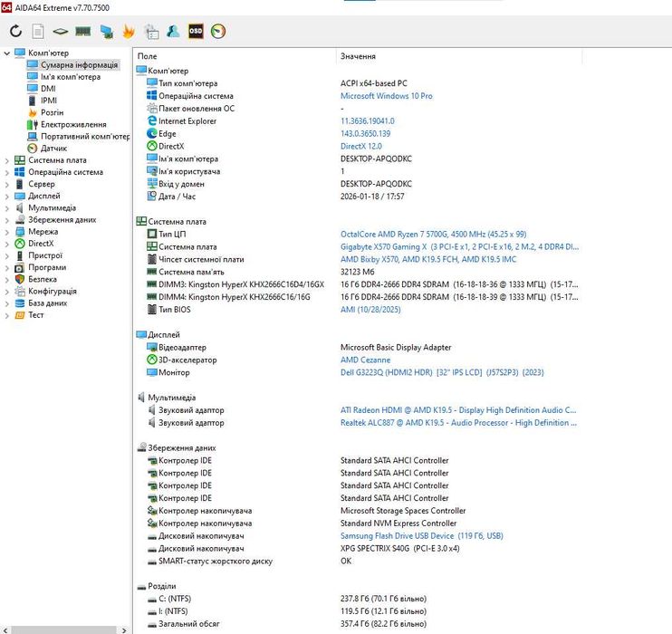
Task: Click the sidebar scroll-left arrow
Action: [5, 630]
